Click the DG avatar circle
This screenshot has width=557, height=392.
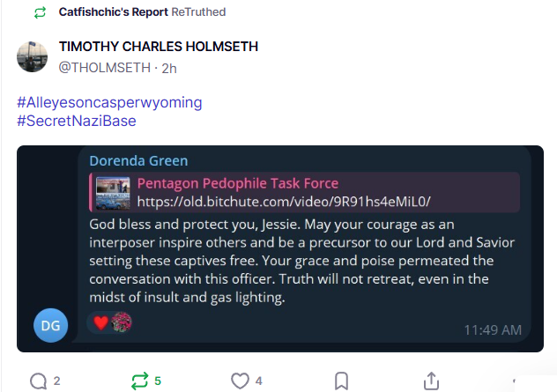pyautogui.click(x=50, y=326)
